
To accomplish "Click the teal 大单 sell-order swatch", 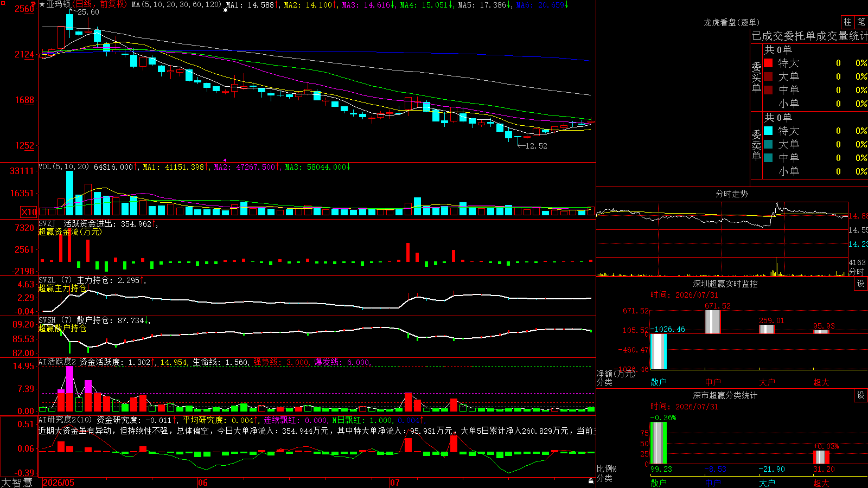I will pos(768,144).
